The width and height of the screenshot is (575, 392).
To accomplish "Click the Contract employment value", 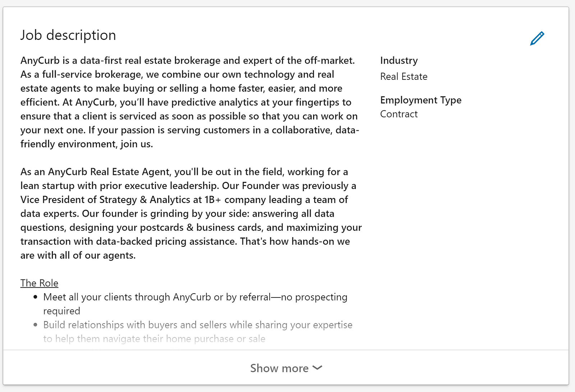I will click(x=399, y=114).
